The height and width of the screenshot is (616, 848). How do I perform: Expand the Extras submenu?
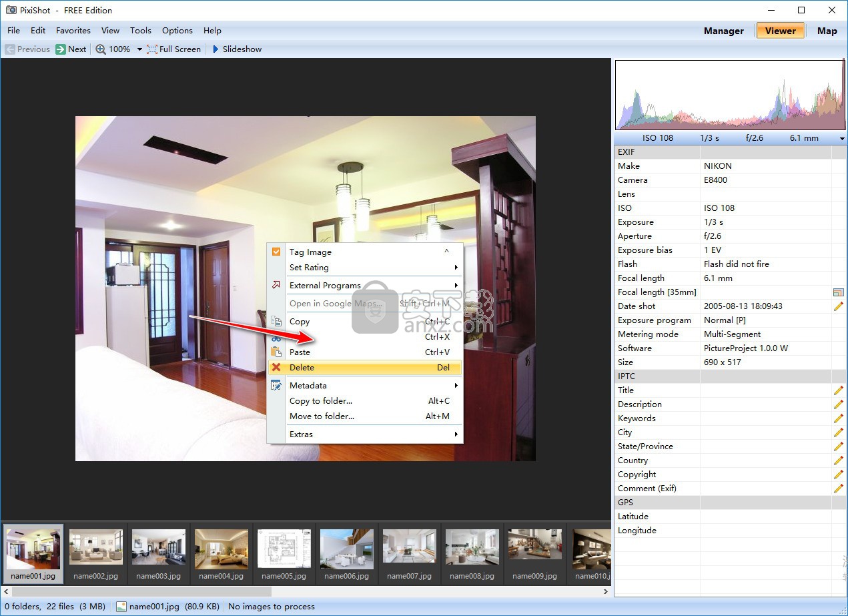(x=364, y=434)
